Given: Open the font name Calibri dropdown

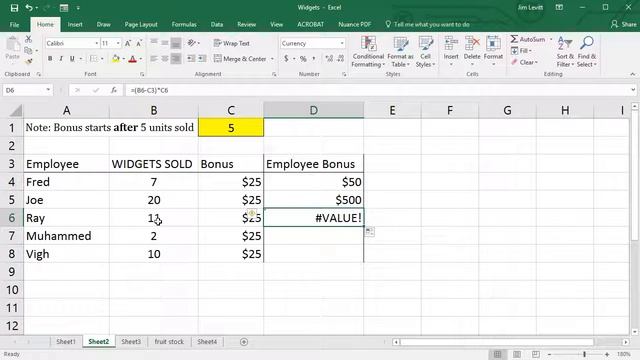Looking at the screenshot, I should (x=97, y=43).
